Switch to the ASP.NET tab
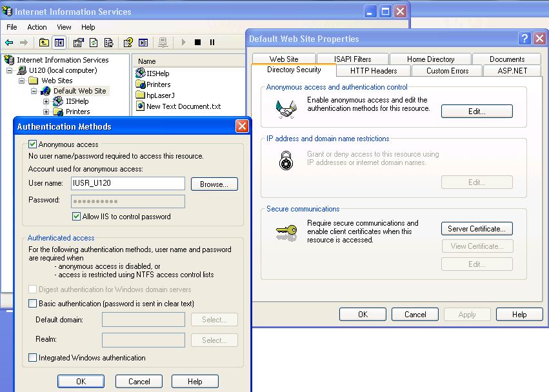 pos(512,71)
